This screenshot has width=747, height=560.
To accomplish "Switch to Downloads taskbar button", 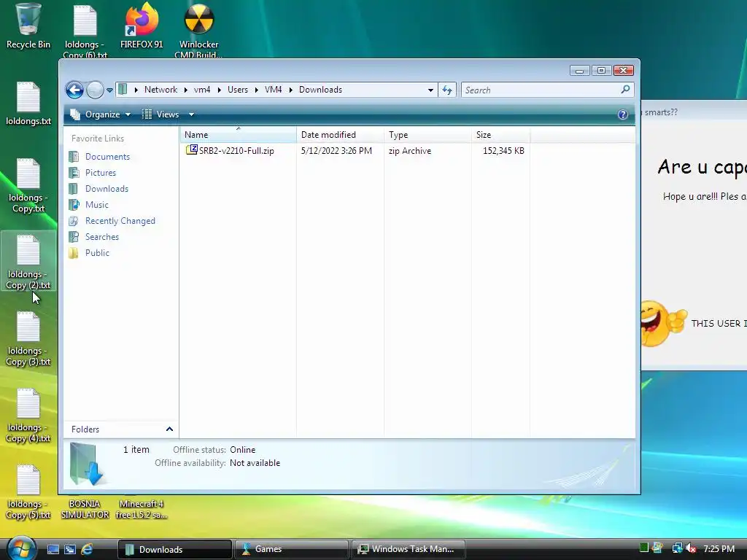I will tap(175, 549).
